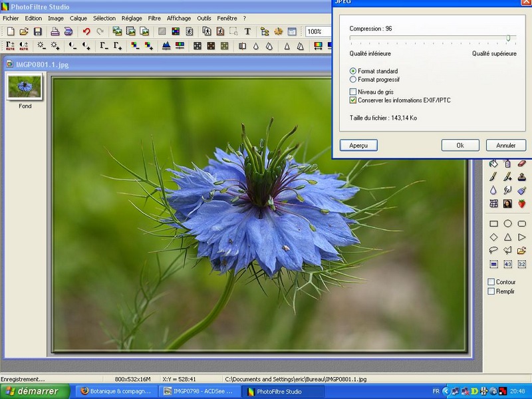Click the red Undo arrow icon
Viewport: 532px width, 399px height.
(x=86, y=31)
